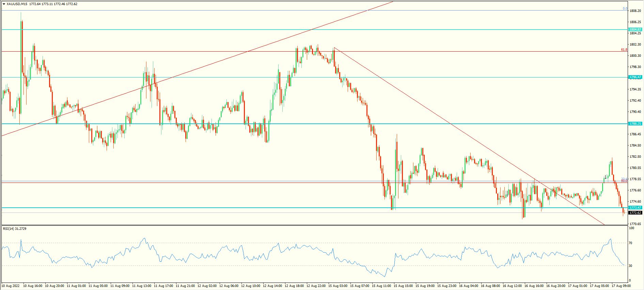This screenshot has height=290, width=644.
Task: Select the cyan 1773.47 price level label
Action: (x=635, y=207)
